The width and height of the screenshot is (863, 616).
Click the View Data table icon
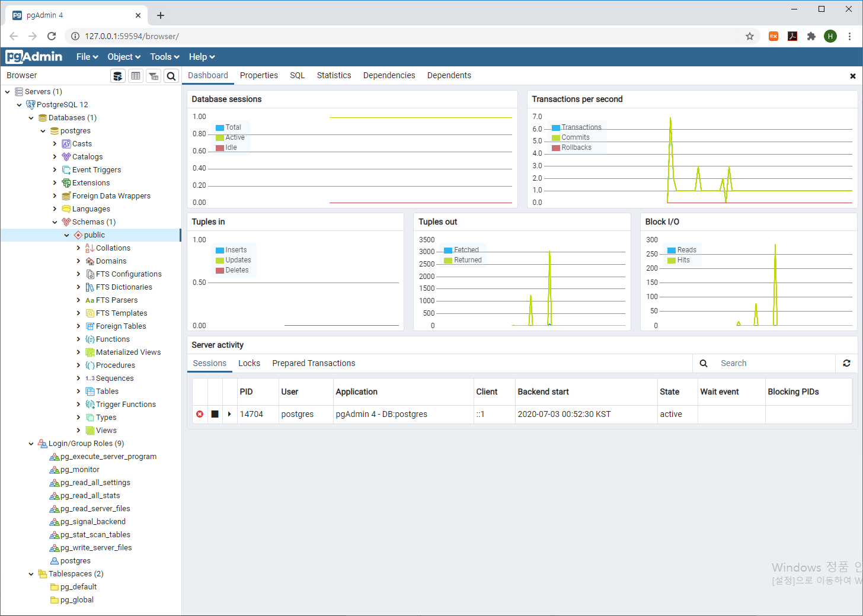point(136,76)
